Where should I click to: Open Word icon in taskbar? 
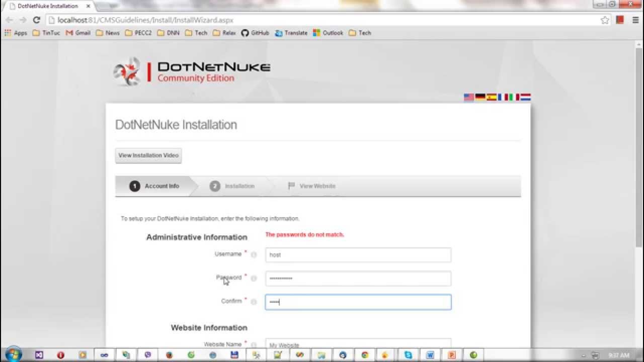pos(430,354)
